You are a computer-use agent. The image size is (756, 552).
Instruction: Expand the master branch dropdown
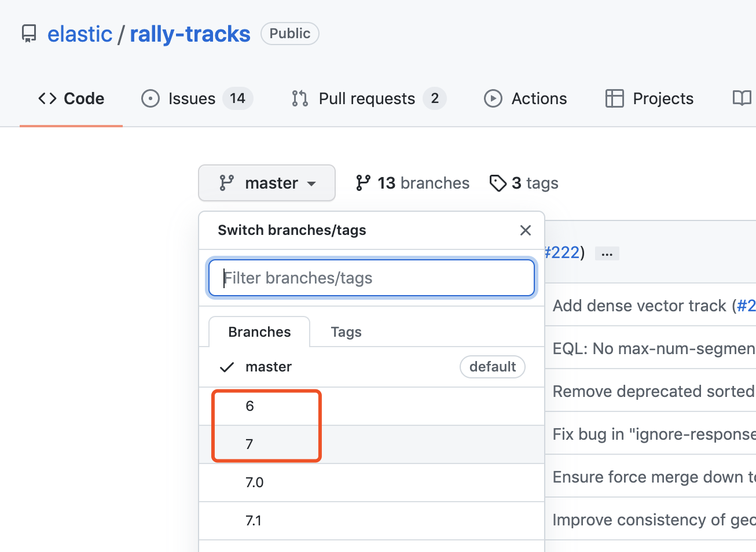click(267, 183)
